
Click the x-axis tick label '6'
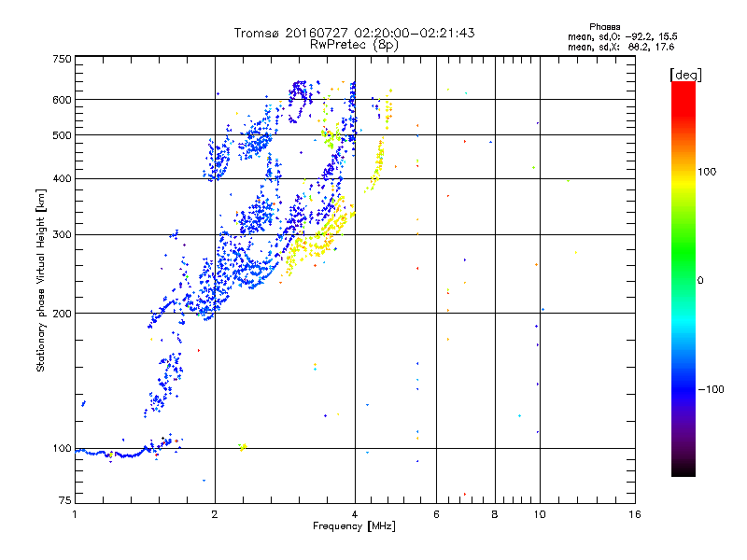pyautogui.click(x=436, y=514)
